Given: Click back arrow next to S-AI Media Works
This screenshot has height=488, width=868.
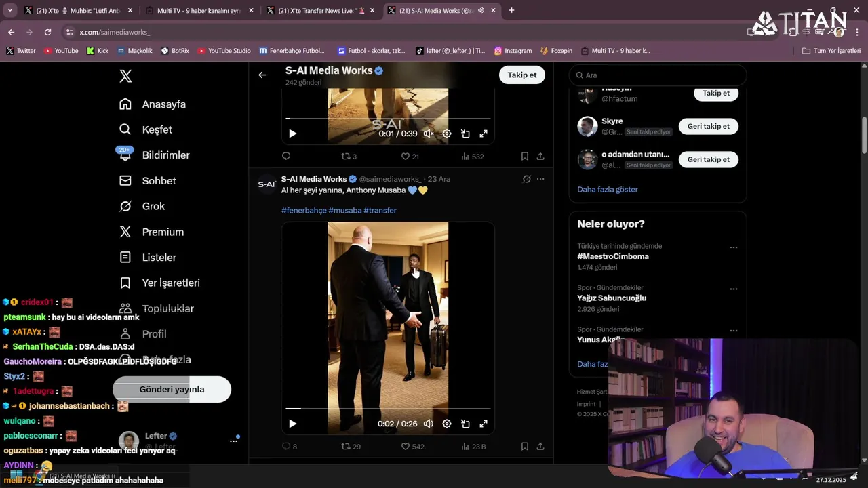Looking at the screenshot, I should click(x=262, y=75).
